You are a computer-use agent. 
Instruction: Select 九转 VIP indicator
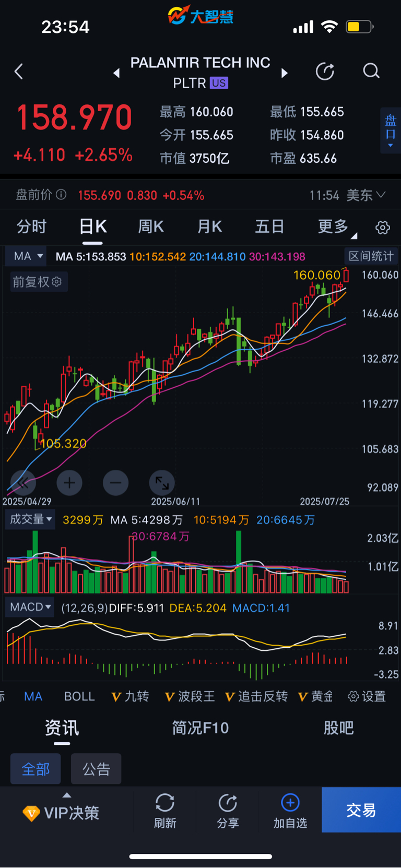coord(131,696)
